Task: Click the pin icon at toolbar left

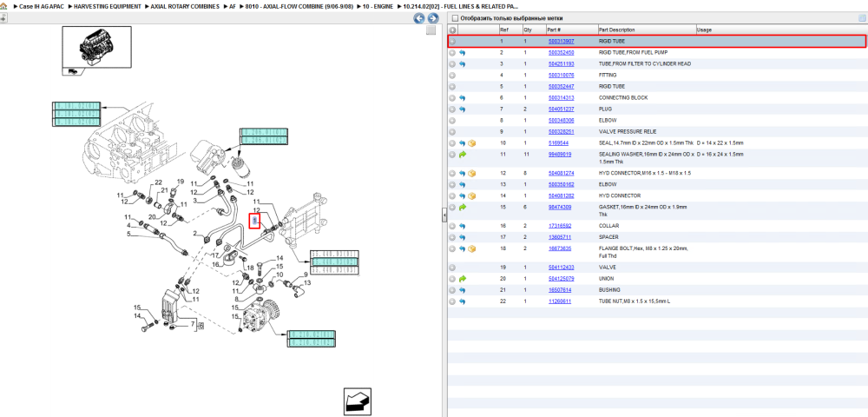Action: (x=3, y=18)
